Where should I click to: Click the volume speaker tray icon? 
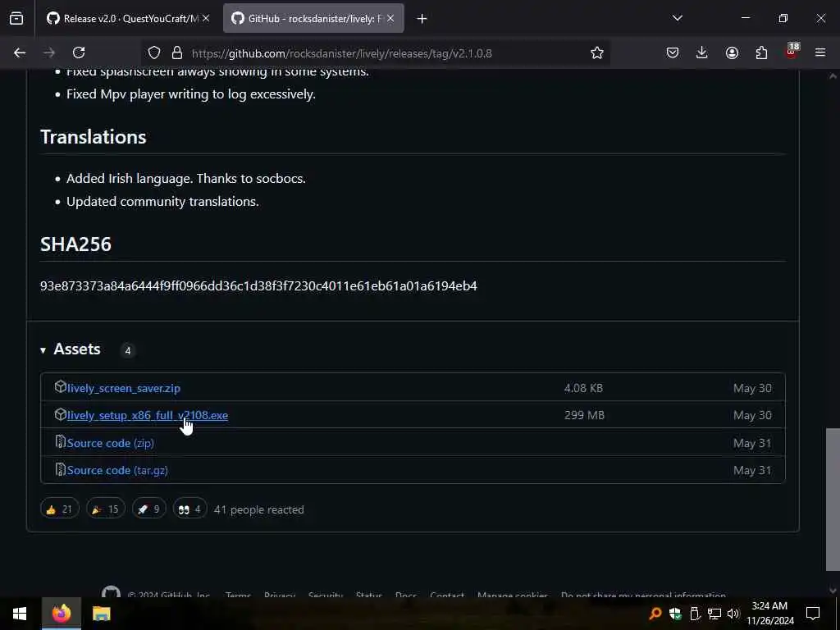(733, 614)
